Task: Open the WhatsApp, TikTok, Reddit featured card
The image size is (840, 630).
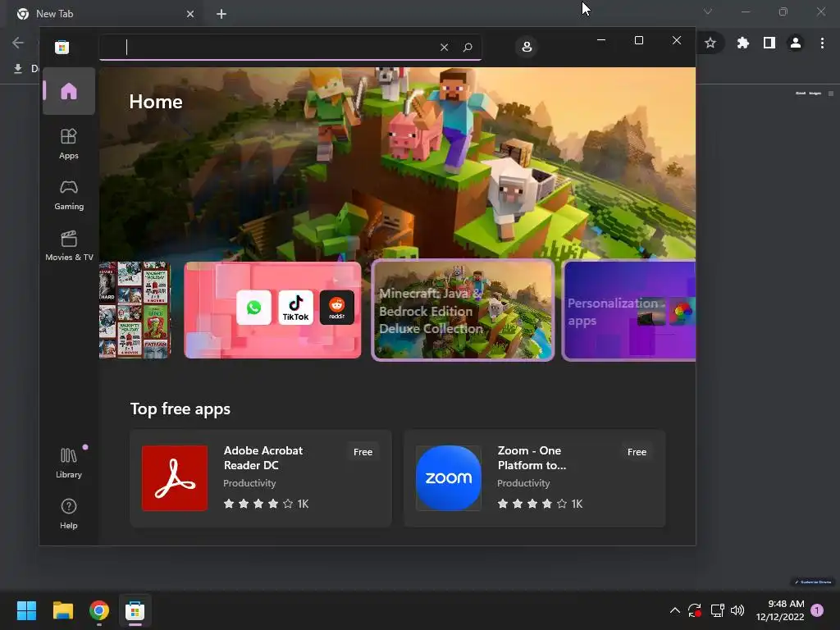Action: point(272,309)
